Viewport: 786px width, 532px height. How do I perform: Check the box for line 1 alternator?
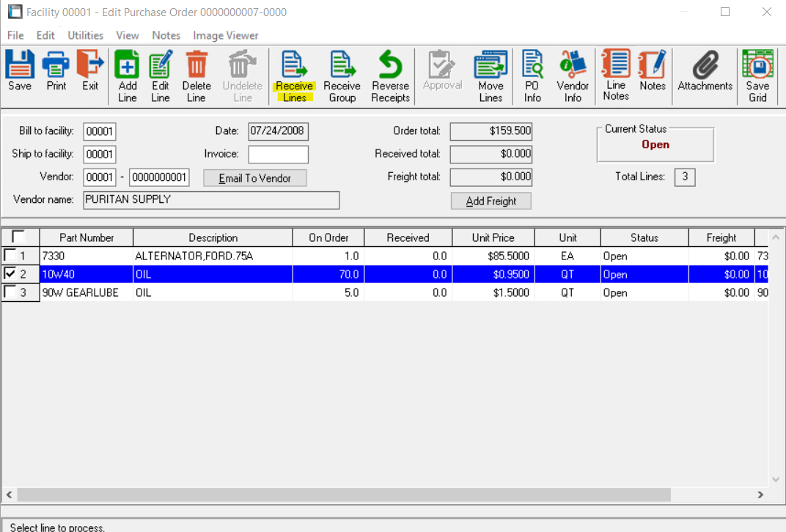click(10, 255)
